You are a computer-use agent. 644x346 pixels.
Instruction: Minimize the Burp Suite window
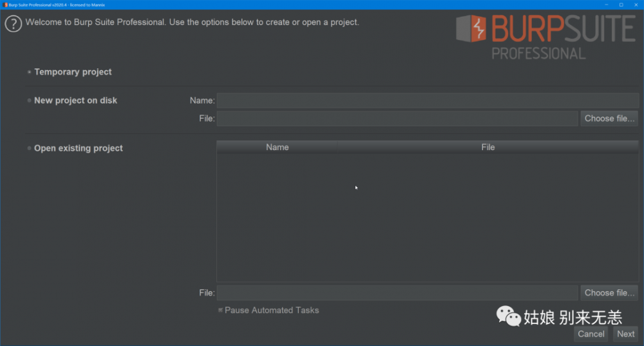[607, 5]
